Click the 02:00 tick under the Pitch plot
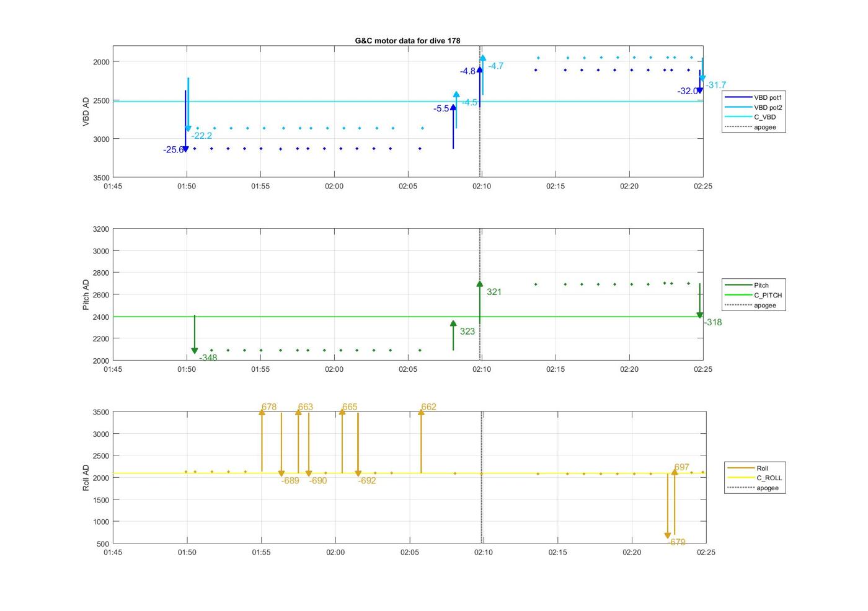Viewport: 868px width, 611px height. click(x=334, y=369)
